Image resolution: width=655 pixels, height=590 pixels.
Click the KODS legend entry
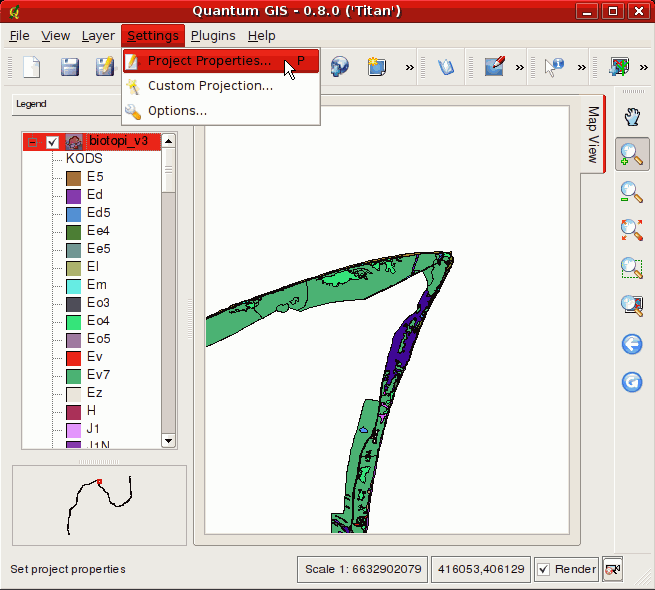(x=84, y=158)
